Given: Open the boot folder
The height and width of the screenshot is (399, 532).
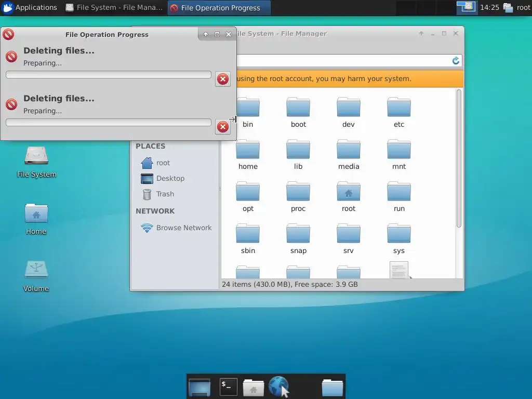Looking at the screenshot, I should (x=298, y=112).
